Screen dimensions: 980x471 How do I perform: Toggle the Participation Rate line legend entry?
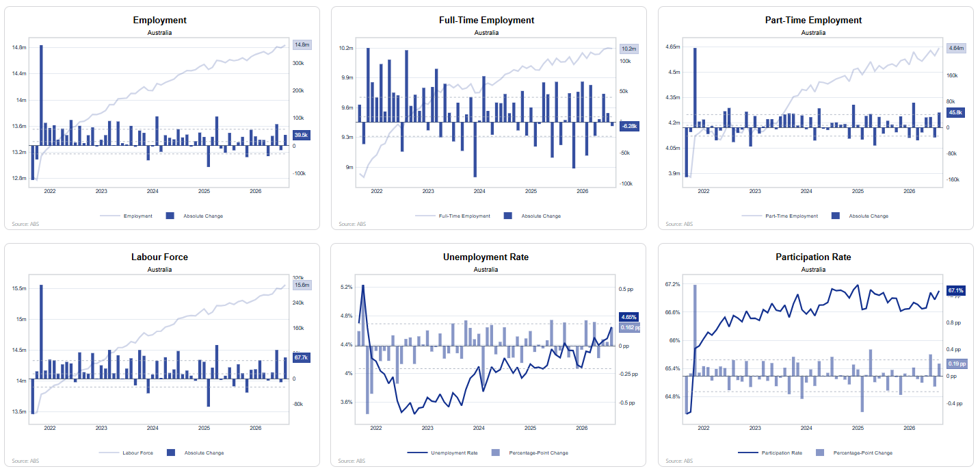(x=770, y=453)
